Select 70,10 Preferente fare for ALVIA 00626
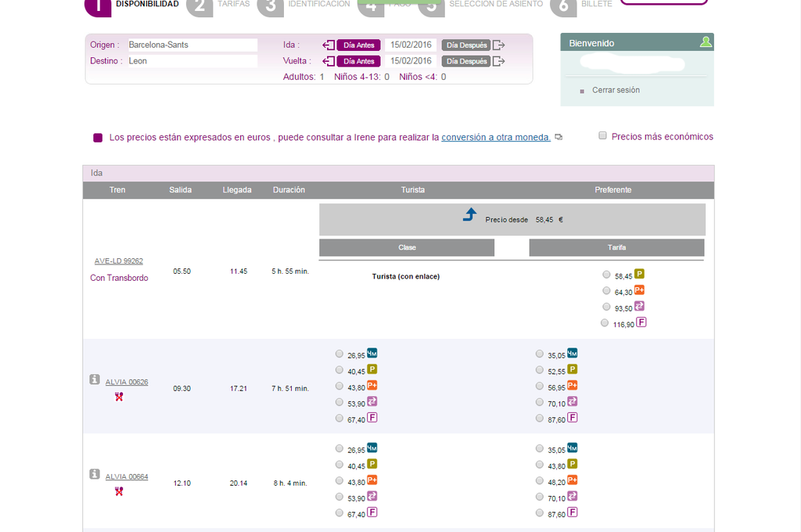 pyautogui.click(x=540, y=402)
